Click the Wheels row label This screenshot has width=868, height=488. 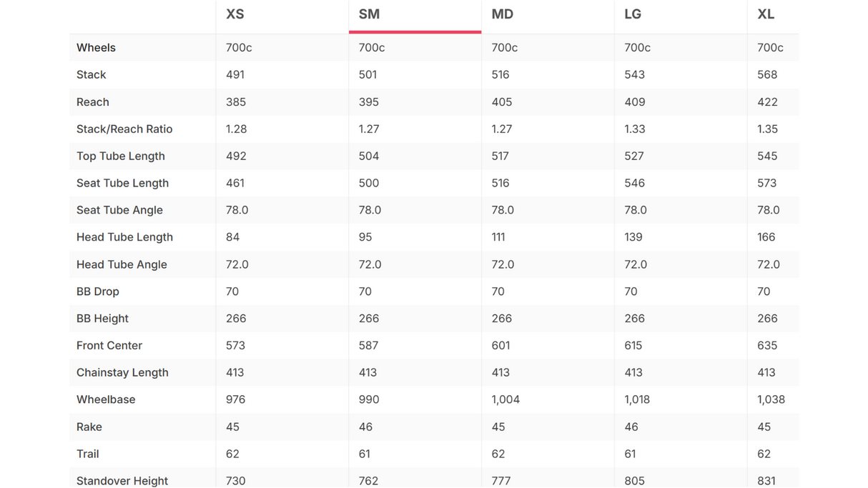tap(96, 48)
